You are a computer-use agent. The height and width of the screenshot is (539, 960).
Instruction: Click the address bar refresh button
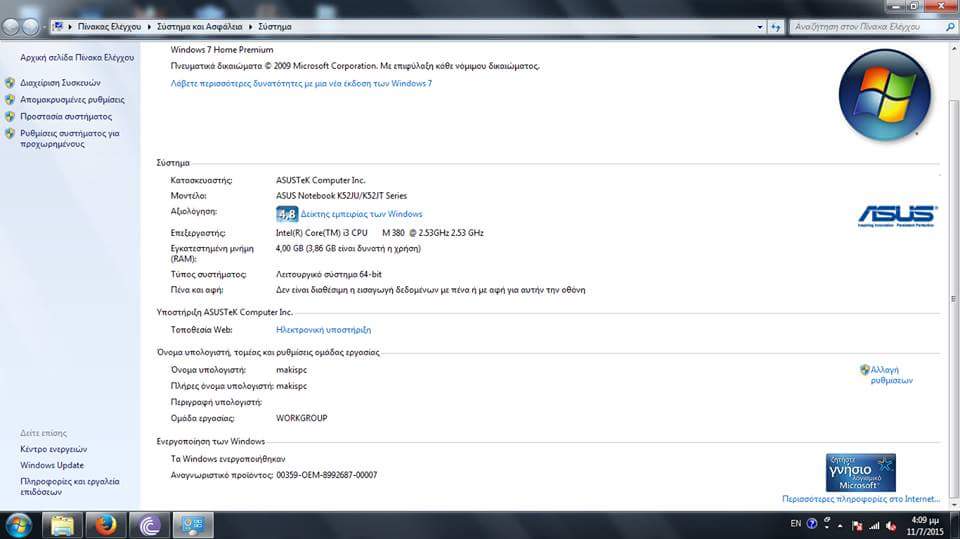[x=776, y=27]
